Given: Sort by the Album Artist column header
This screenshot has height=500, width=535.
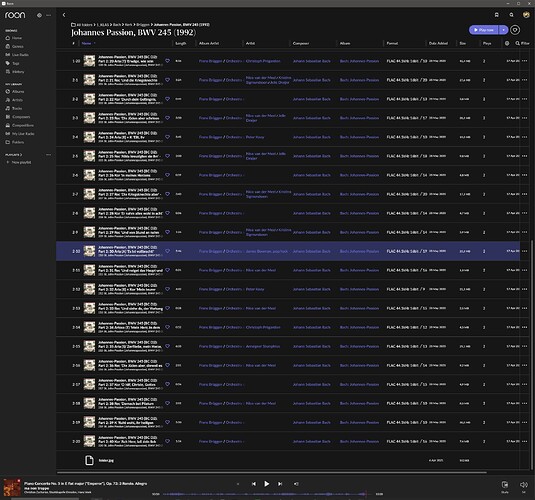Looking at the screenshot, I should (x=209, y=43).
